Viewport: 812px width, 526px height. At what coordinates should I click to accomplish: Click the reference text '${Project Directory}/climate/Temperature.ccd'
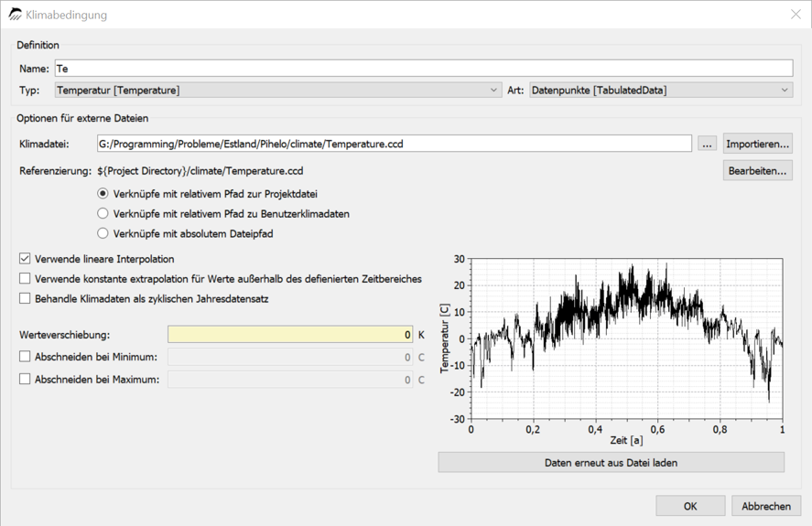[x=200, y=171]
